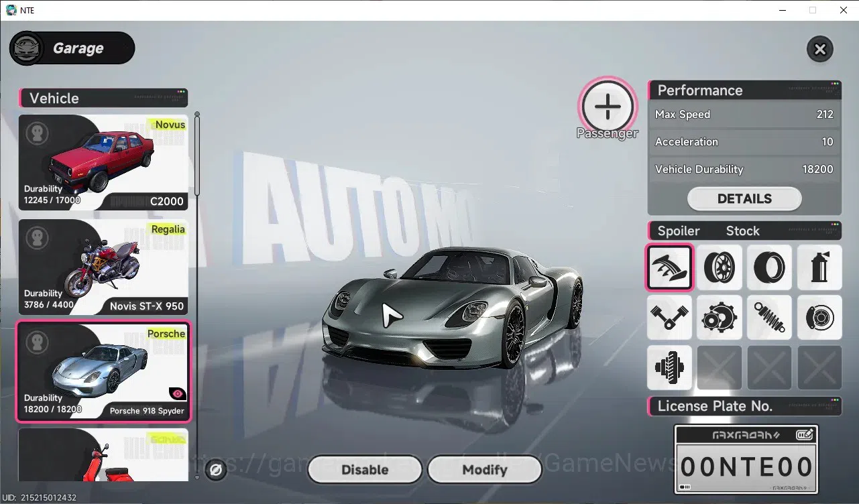Select the red scooter vehicle card
Image resolution: width=859 pixels, height=504 pixels.
click(x=103, y=455)
